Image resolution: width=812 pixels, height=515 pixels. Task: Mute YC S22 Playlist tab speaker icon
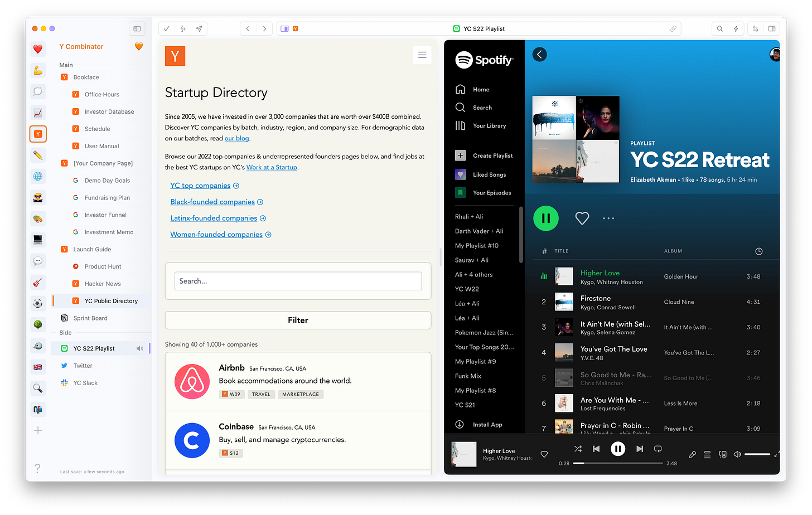click(x=139, y=348)
